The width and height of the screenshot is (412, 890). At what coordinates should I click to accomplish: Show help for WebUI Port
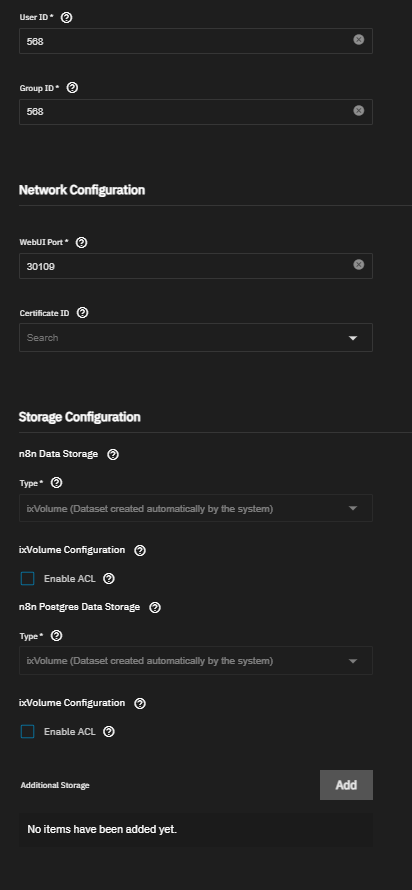point(81,242)
